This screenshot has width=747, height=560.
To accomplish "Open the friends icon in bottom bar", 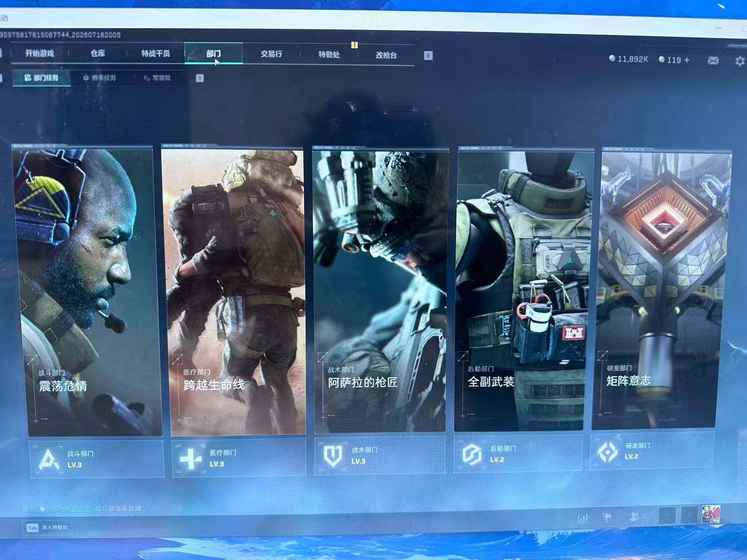I will pos(634,517).
